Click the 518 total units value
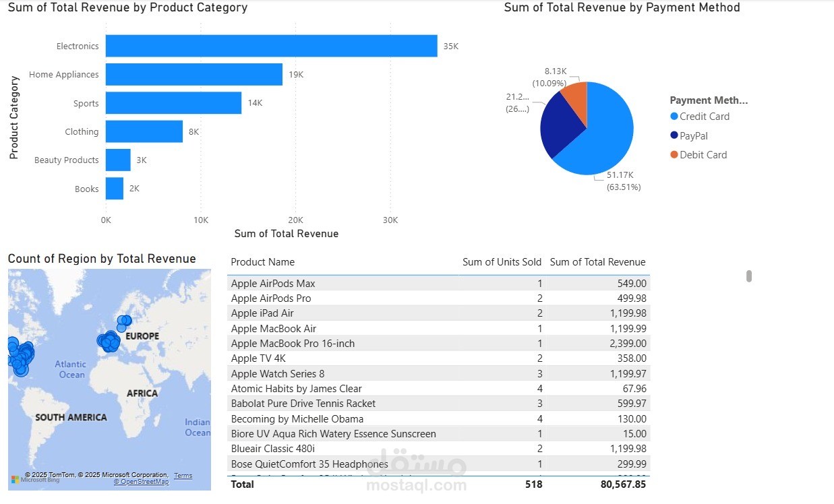The width and height of the screenshot is (834, 504). pyautogui.click(x=533, y=484)
